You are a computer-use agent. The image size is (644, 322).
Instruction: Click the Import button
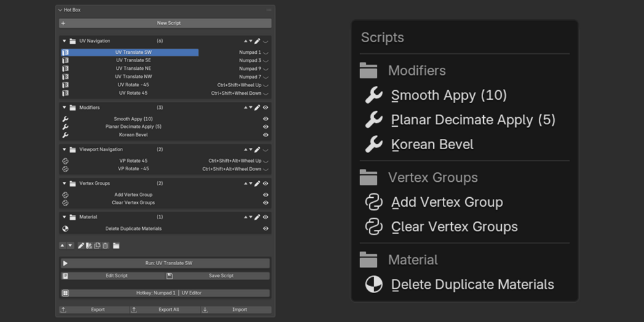(236, 310)
